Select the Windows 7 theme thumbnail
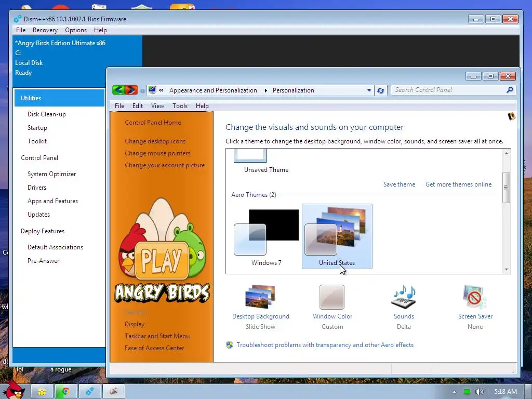Screen dimensions: 532x399 267,236
